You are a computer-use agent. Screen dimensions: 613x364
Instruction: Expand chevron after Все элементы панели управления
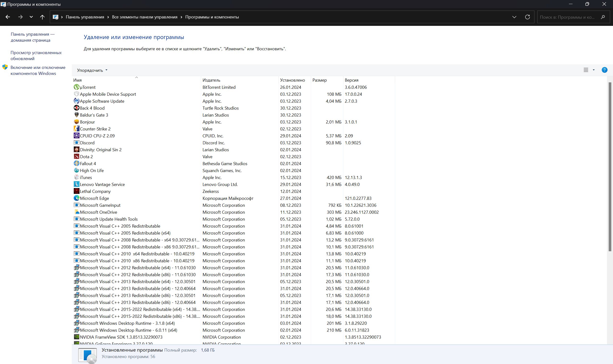click(181, 17)
